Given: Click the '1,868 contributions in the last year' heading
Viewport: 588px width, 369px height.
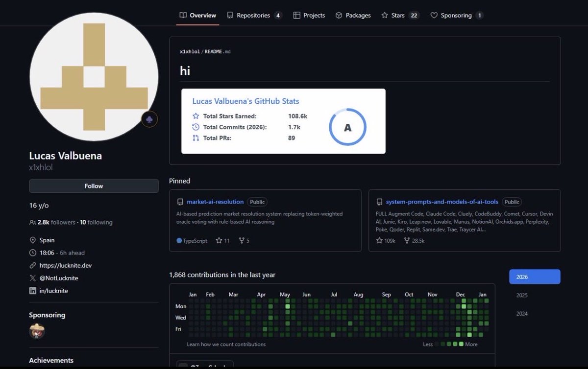Looking at the screenshot, I should (x=222, y=275).
